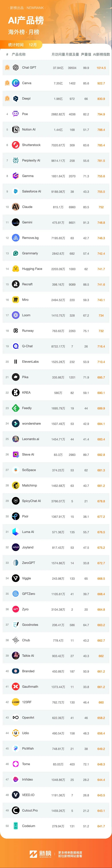Screen dimensions: 112x868
Task: Click the gold first-place medal badge
Action: click(x=7, y=68)
